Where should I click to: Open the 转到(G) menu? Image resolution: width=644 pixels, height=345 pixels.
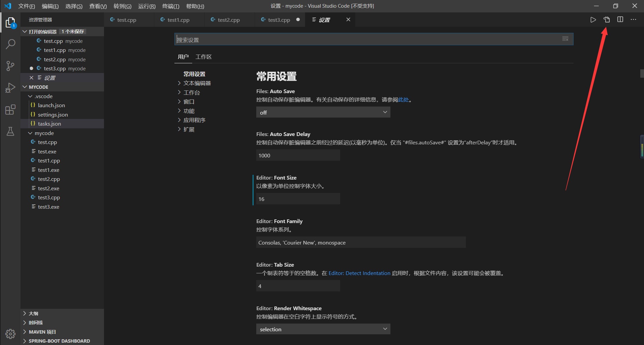122,6
